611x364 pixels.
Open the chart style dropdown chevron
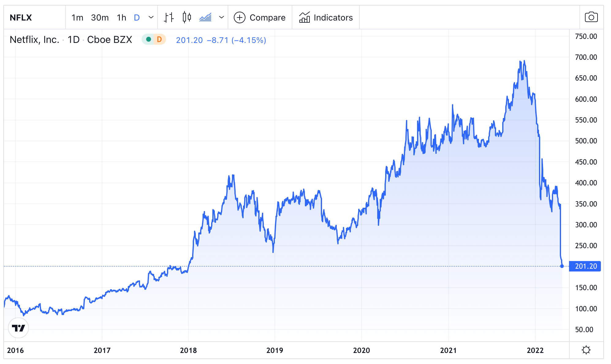pyautogui.click(x=221, y=17)
